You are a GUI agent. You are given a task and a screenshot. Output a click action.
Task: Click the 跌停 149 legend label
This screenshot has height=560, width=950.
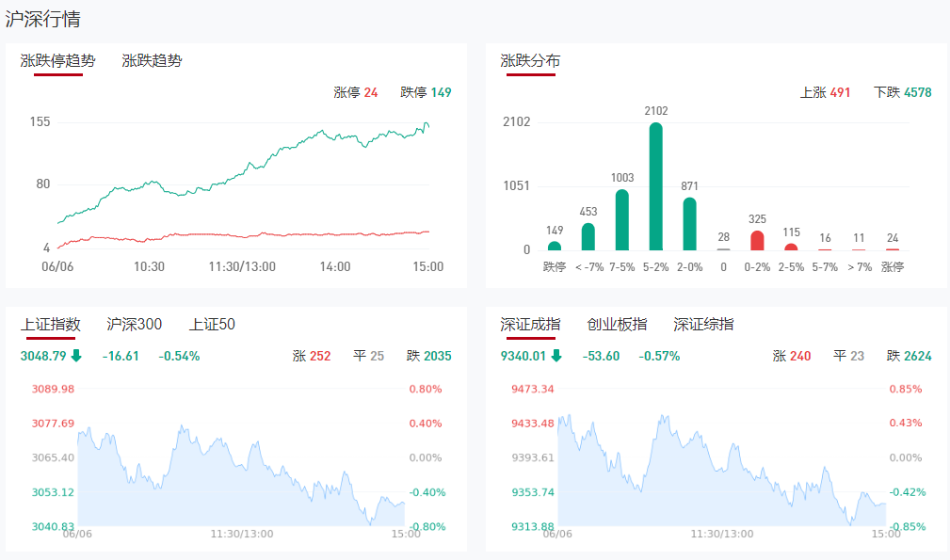tap(426, 92)
